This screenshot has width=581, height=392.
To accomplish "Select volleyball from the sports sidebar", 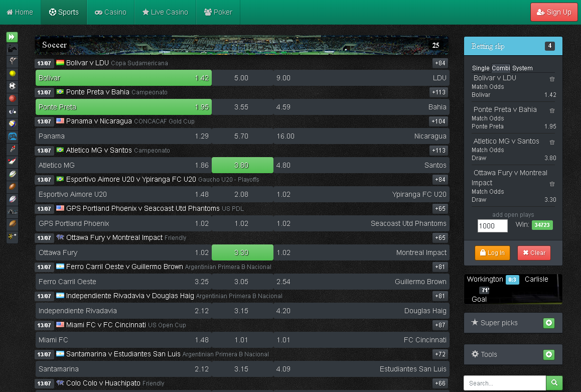I will coord(12,124).
